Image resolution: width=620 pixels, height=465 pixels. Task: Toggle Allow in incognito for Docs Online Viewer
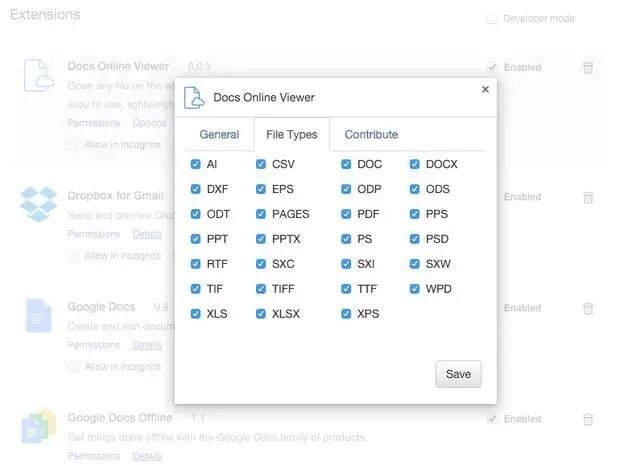[72, 145]
